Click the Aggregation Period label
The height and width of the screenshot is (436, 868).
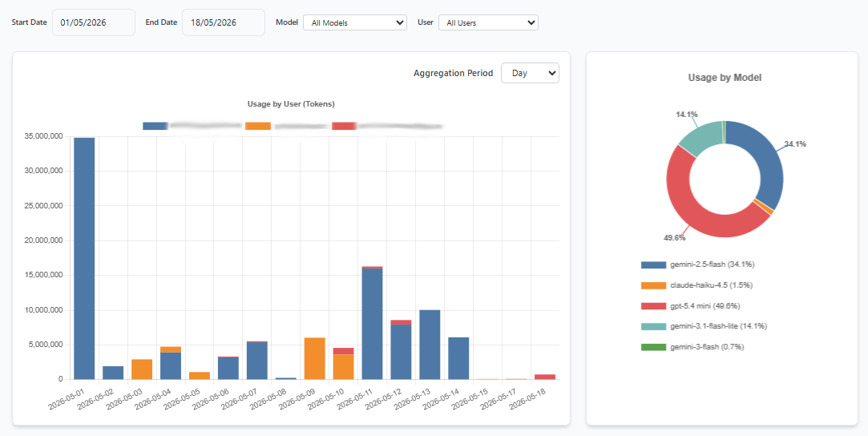[x=454, y=73]
